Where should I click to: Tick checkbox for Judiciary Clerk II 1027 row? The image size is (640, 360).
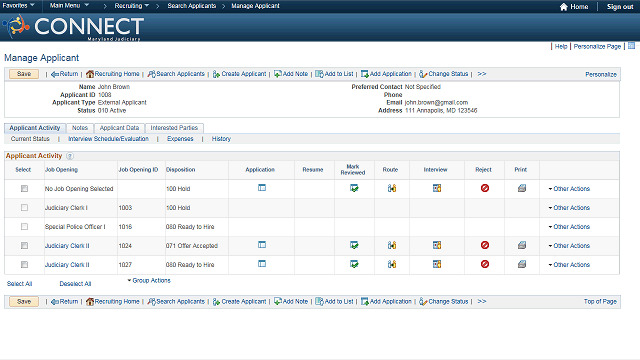[x=24, y=264]
